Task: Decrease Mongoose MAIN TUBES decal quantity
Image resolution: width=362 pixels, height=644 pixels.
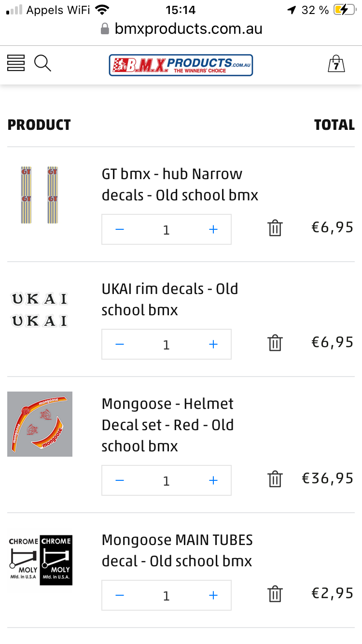Action: [120, 595]
